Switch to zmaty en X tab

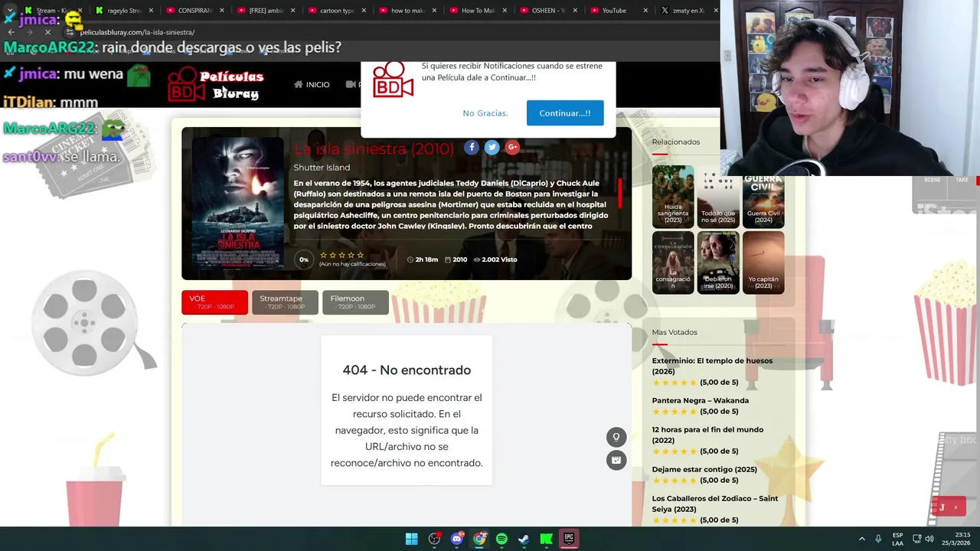(688, 11)
